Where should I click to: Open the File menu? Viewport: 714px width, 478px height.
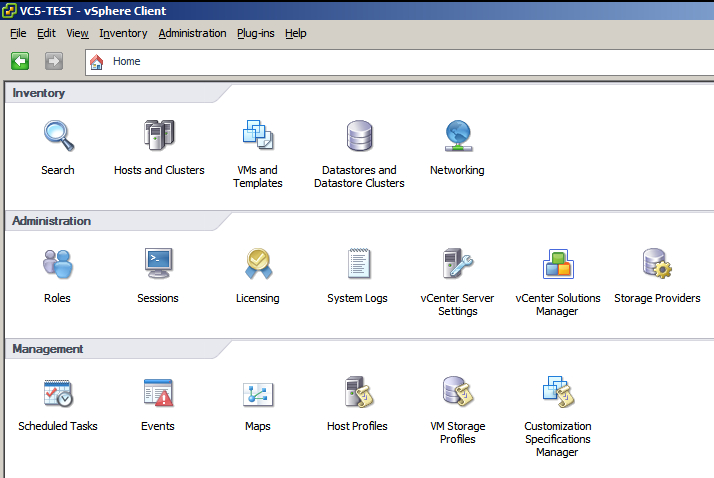(18, 33)
